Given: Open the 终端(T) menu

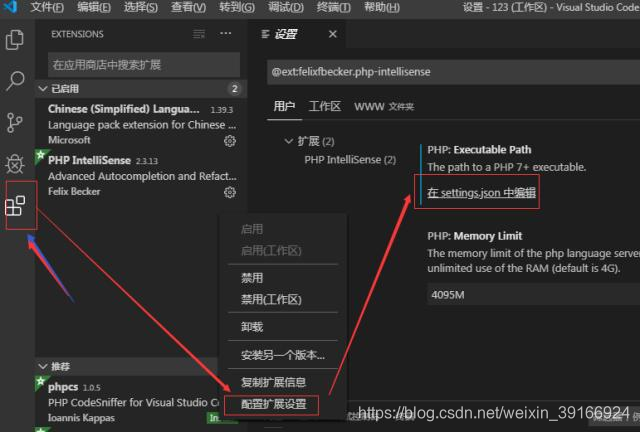Looking at the screenshot, I should [x=333, y=7].
